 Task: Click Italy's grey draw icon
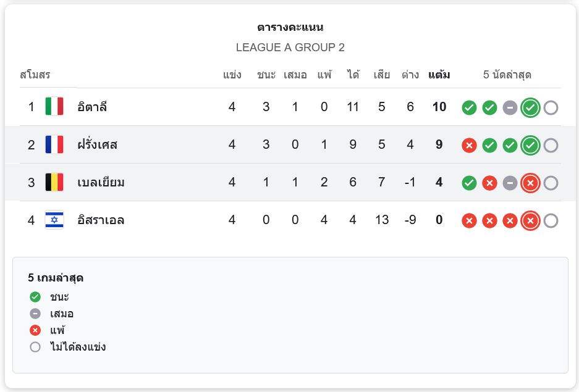510,107
